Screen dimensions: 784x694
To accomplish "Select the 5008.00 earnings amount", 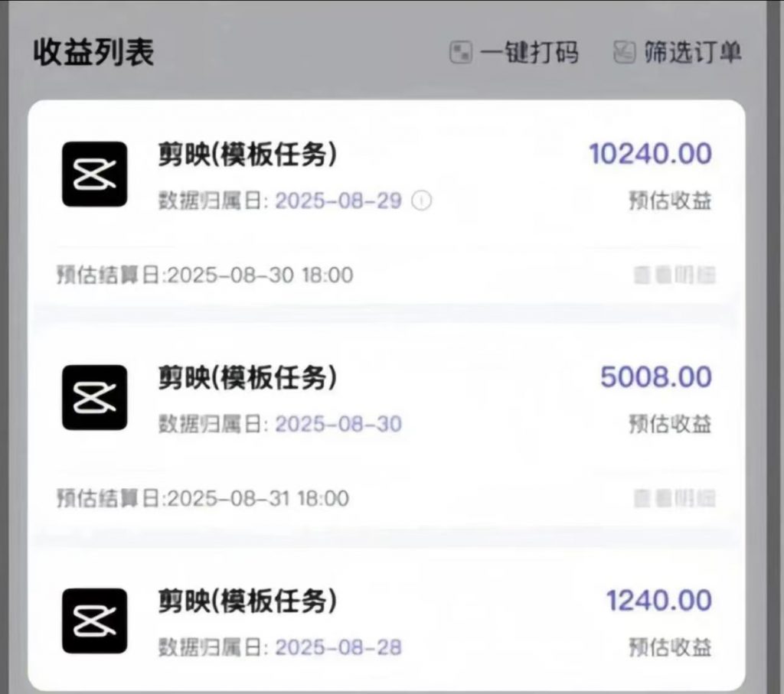I will tap(656, 376).
